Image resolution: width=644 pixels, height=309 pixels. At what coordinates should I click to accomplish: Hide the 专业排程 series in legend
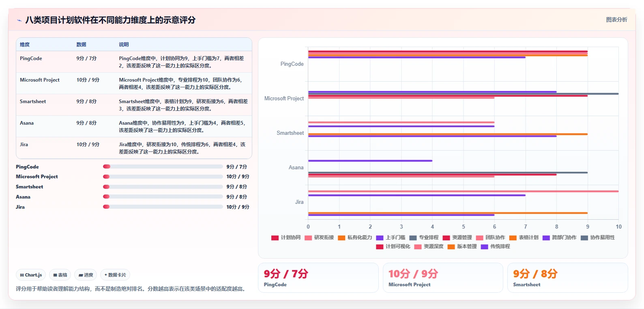(424, 238)
